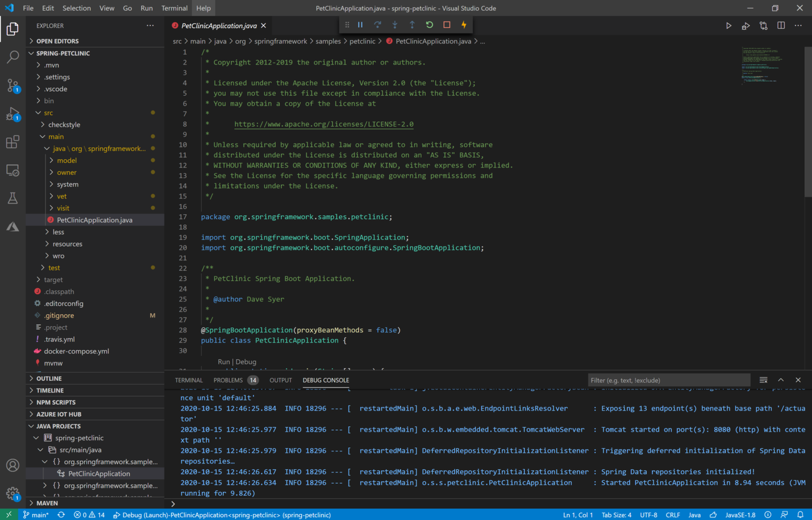The height and width of the screenshot is (520, 812).
Task: Click the Step Over debug icon
Action: coord(378,24)
